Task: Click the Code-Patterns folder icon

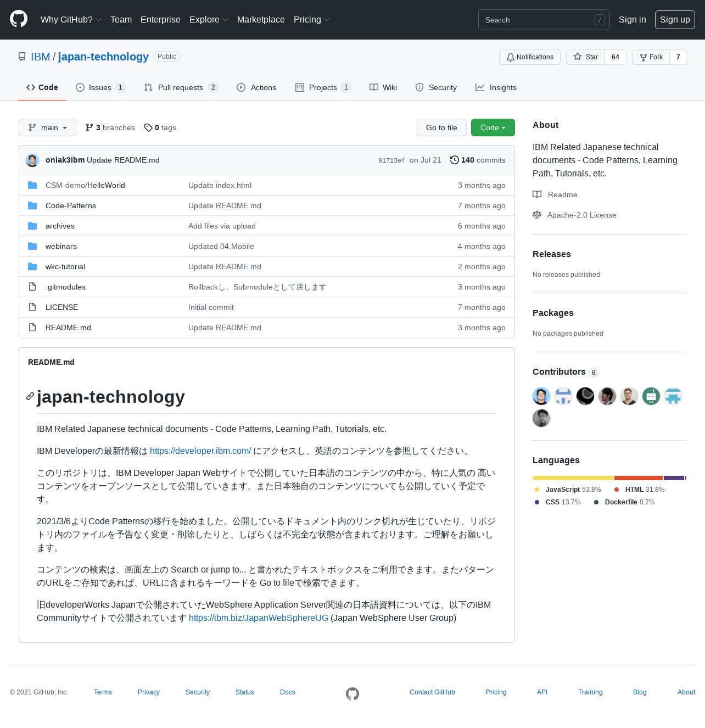Action: (32, 205)
